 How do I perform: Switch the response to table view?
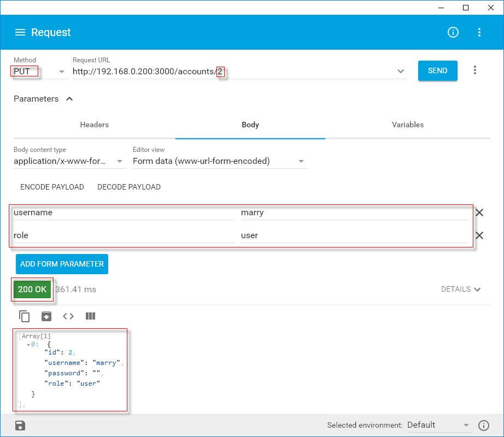[90, 316]
